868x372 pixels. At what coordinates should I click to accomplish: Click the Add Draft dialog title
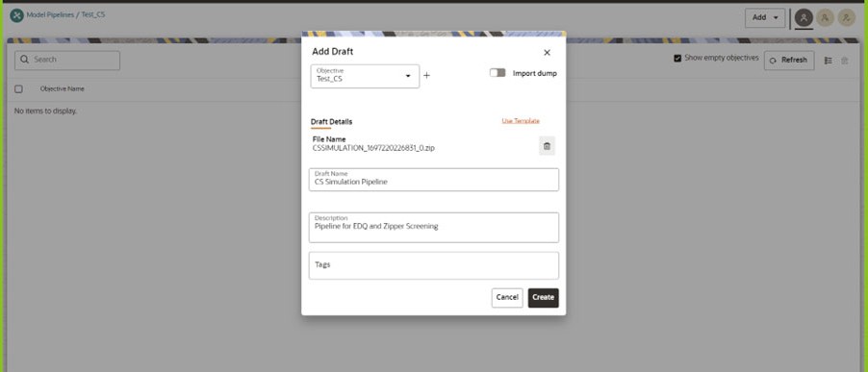pos(333,51)
